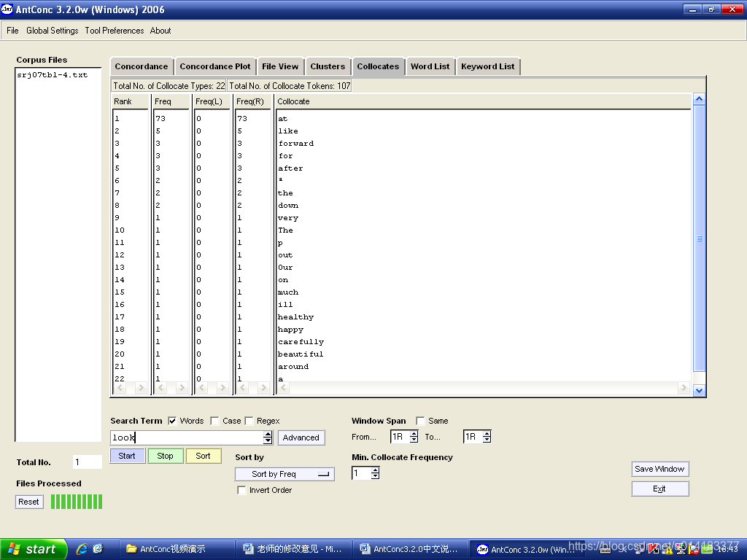Toggle the Words checkbox
This screenshot has width=747, height=560.
click(x=172, y=421)
